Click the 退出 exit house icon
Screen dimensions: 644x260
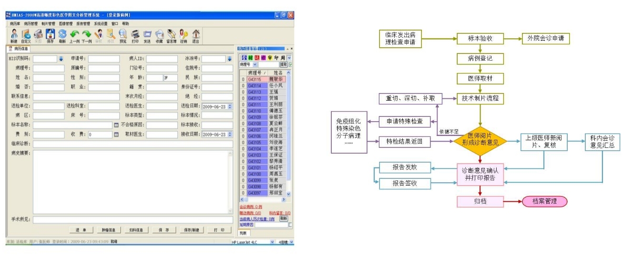(x=195, y=35)
